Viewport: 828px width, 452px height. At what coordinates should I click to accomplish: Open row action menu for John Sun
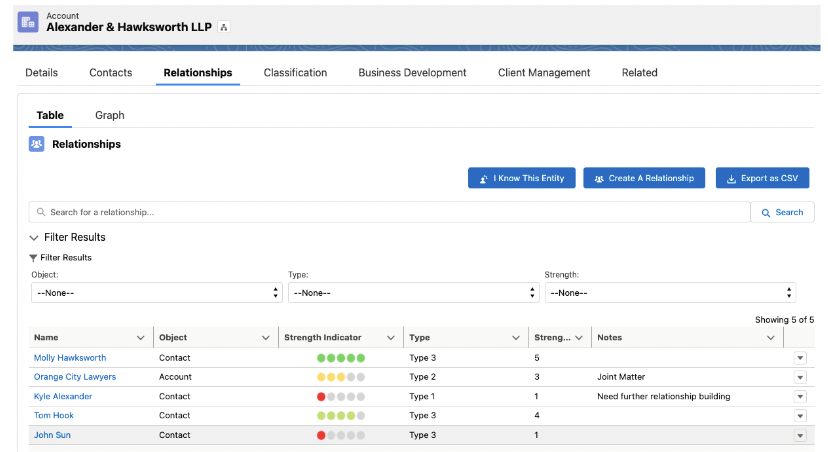click(x=800, y=436)
